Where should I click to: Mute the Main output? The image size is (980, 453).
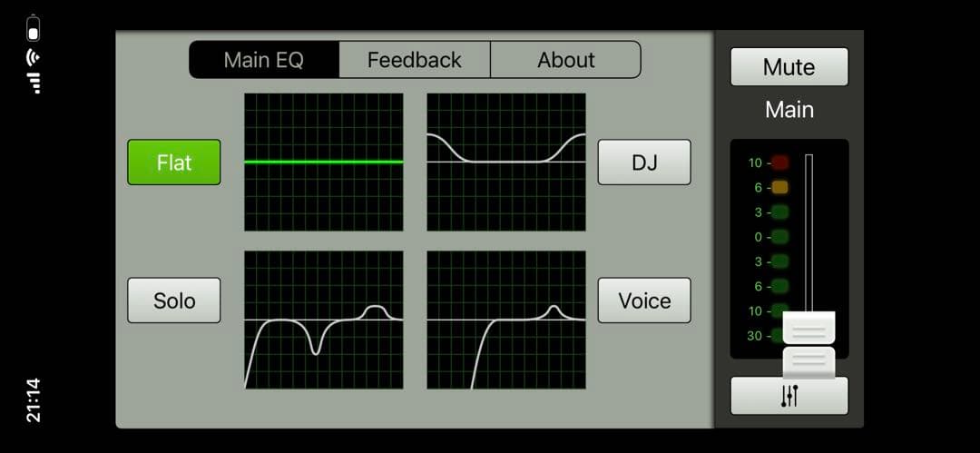click(x=789, y=67)
